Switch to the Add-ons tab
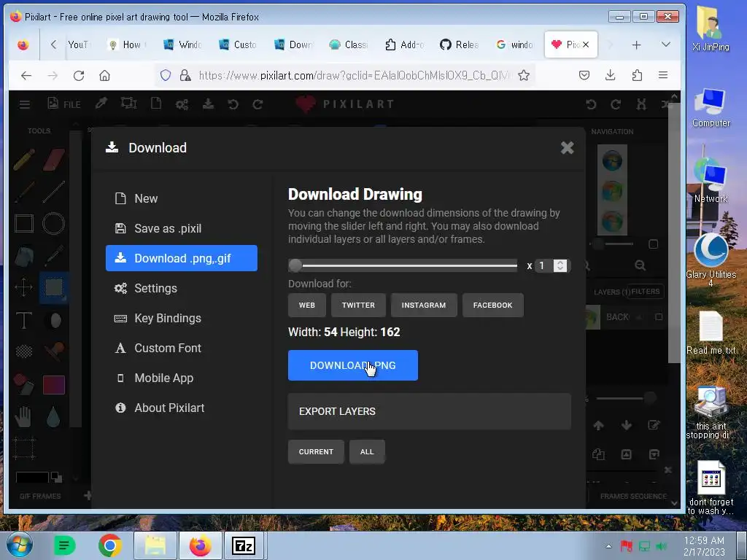 pos(405,44)
